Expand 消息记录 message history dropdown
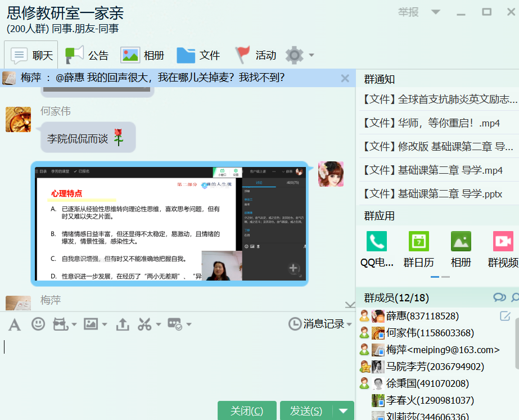519x420 pixels. (349, 324)
